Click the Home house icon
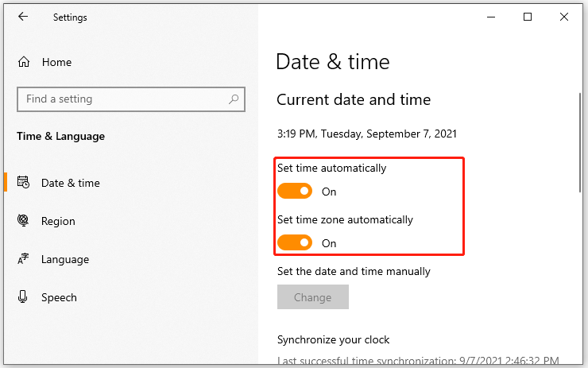This screenshot has height=368, width=588. click(x=24, y=62)
